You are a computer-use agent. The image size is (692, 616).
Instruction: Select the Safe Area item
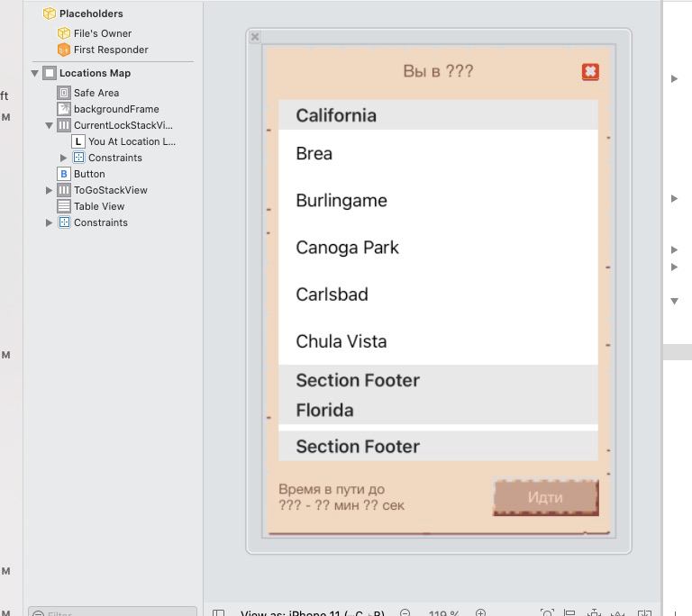[96, 93]
